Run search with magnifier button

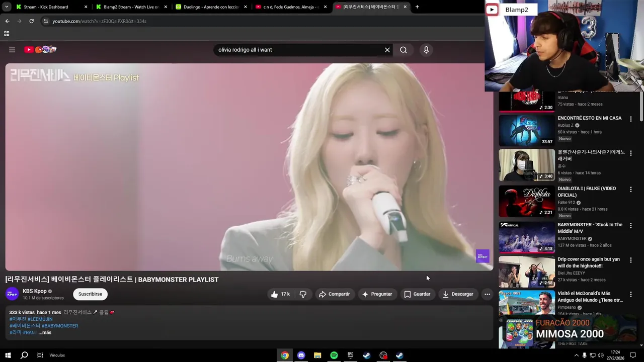[x=404, y=50]
